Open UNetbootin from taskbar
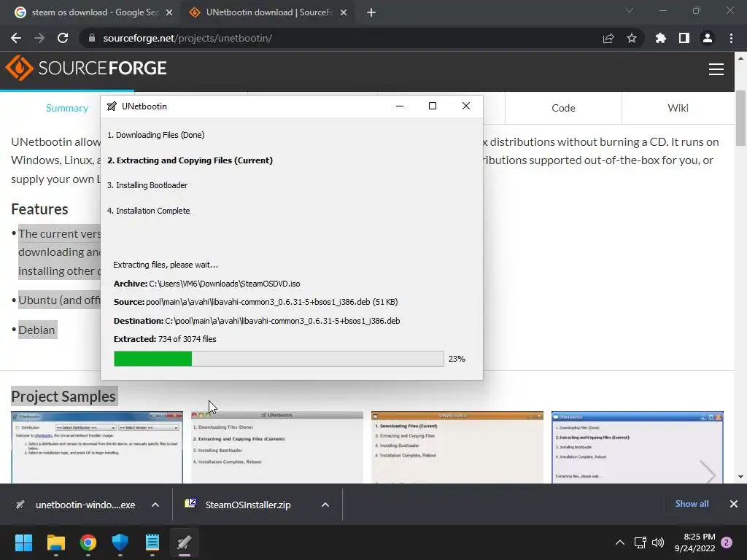The width and height of the screenshot is (747, 560). point(185,542)
